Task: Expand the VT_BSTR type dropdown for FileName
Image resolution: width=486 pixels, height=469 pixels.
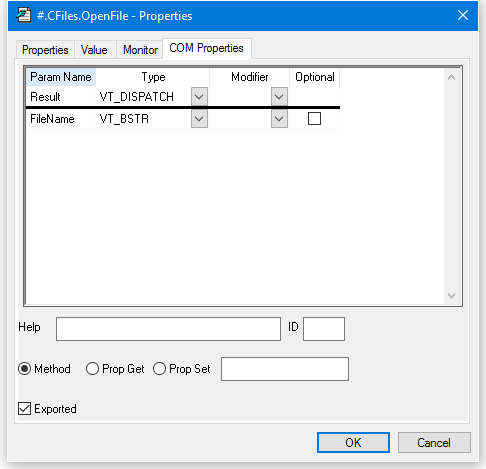Action: coord(199,119)
